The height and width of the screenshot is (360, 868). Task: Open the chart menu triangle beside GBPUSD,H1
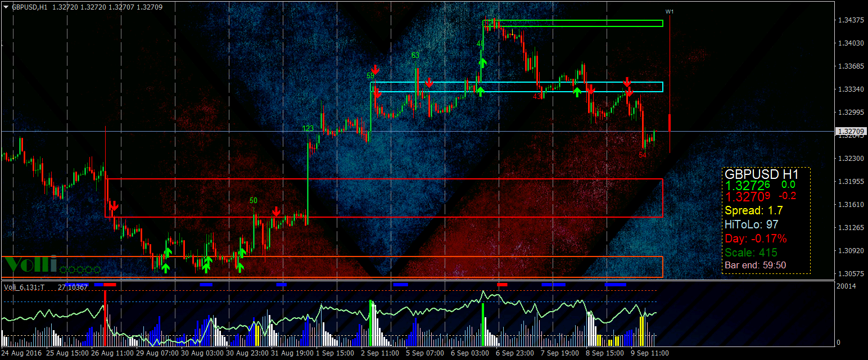[x=6, y=7]
